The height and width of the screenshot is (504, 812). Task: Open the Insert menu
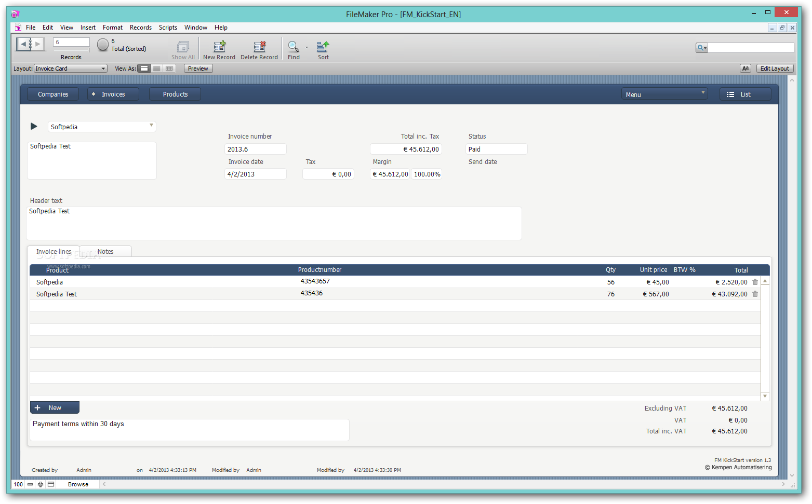click(x=88, y=28)
